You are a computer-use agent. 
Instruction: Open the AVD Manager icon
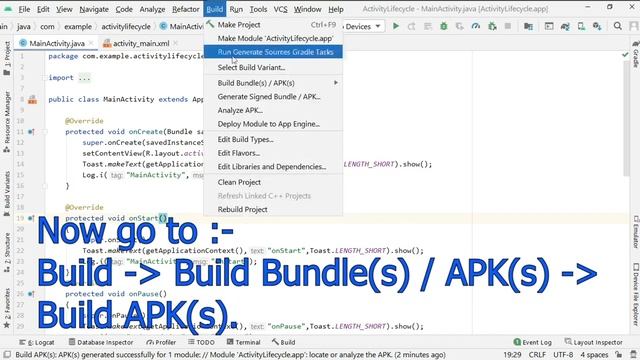click(581, 26)
